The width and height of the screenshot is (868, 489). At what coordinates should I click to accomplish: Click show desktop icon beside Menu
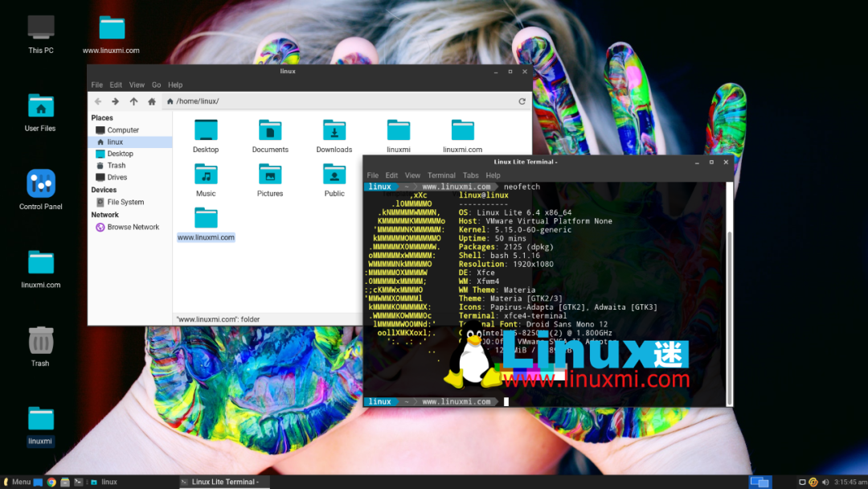pos(38,483)
